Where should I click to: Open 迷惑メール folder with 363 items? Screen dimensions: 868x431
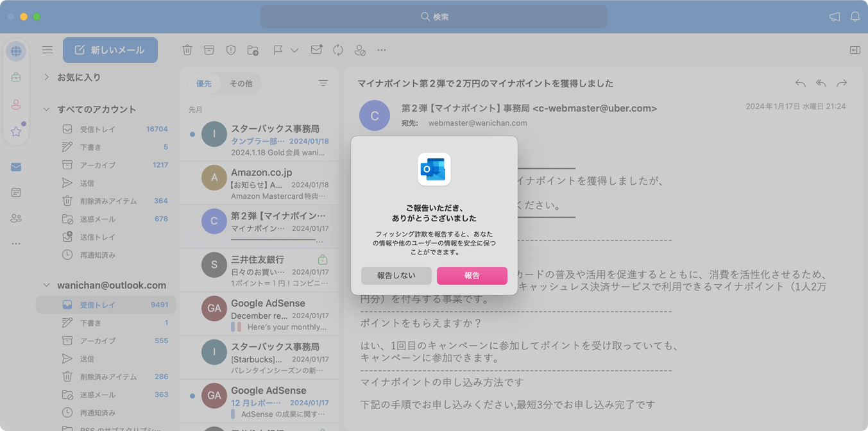(106, 394)
